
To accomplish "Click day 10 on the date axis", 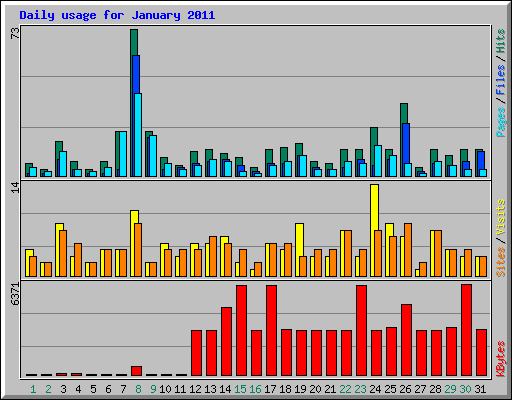I will (x=165, y=389).
